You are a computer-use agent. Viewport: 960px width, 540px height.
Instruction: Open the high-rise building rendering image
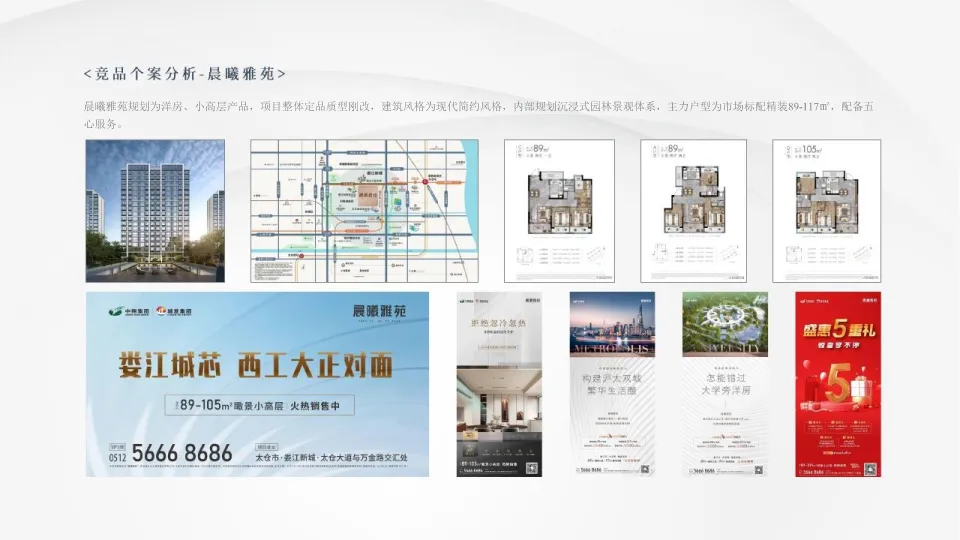pos(155,211)
